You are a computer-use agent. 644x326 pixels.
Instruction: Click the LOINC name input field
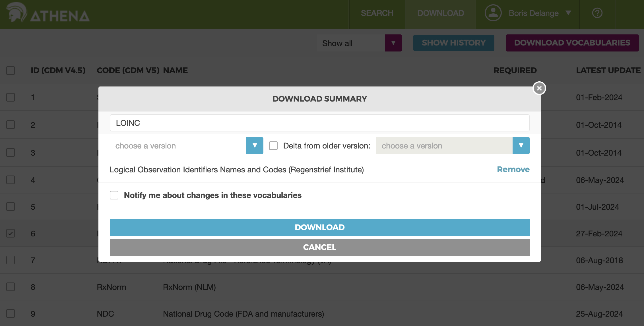pyautogui.click(x=319, y=123)
